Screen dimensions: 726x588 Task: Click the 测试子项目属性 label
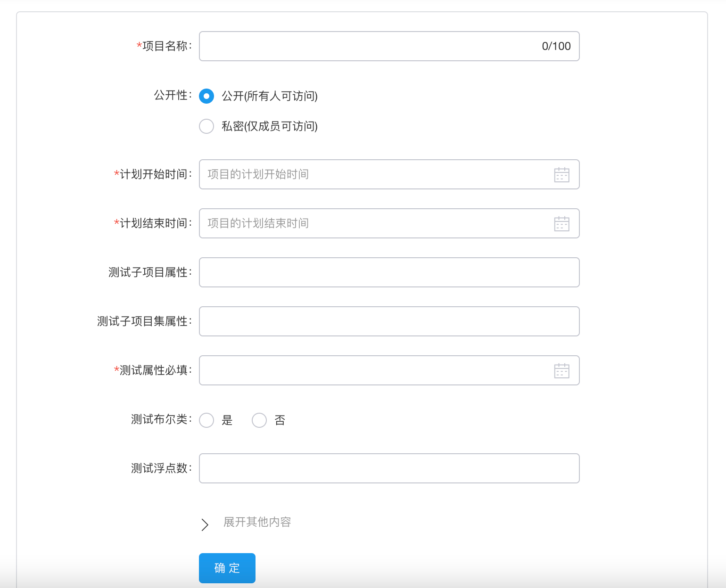150,272
